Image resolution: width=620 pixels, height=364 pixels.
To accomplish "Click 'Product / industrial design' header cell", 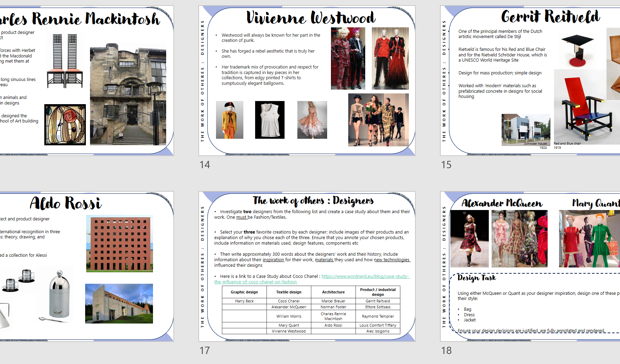I will tap(378, 292).
